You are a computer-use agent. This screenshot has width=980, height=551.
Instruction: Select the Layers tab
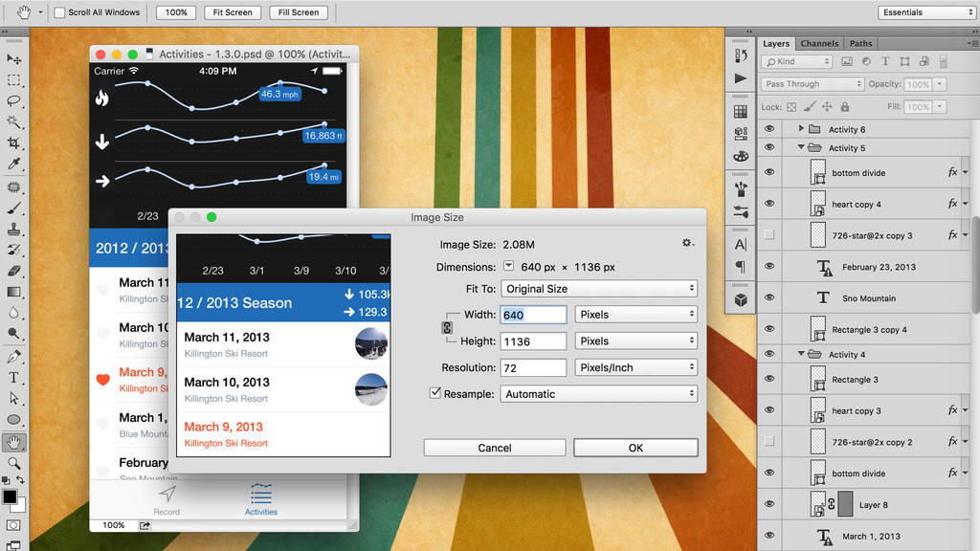coord(775,44)
